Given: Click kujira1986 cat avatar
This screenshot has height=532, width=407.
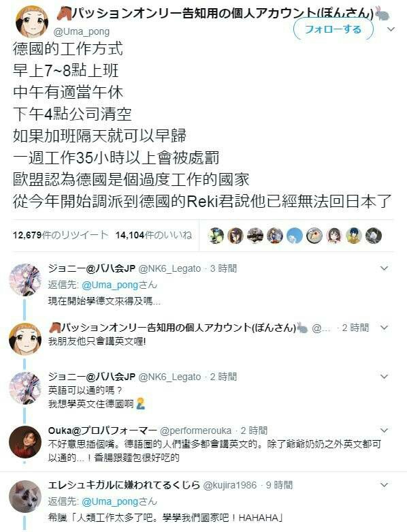Looking at the screenshot, I should [x=25, y=496].
